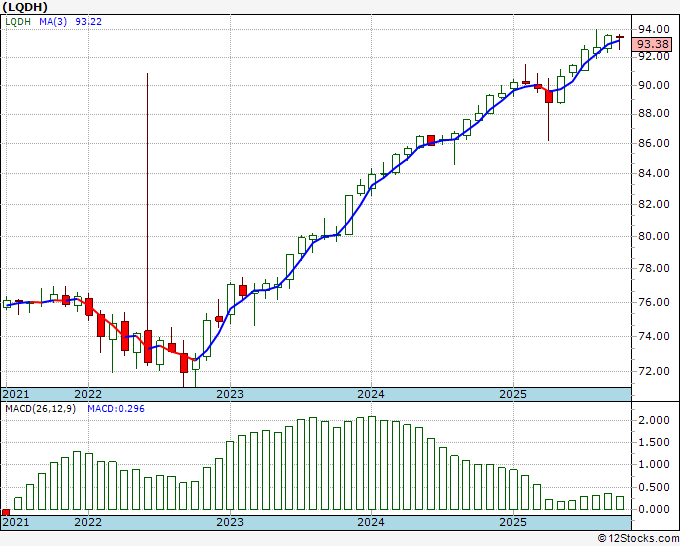The height and width of the screenshot is (546, 680).
Task: Click 2021 on the price chart timeline
Action: 16,394
